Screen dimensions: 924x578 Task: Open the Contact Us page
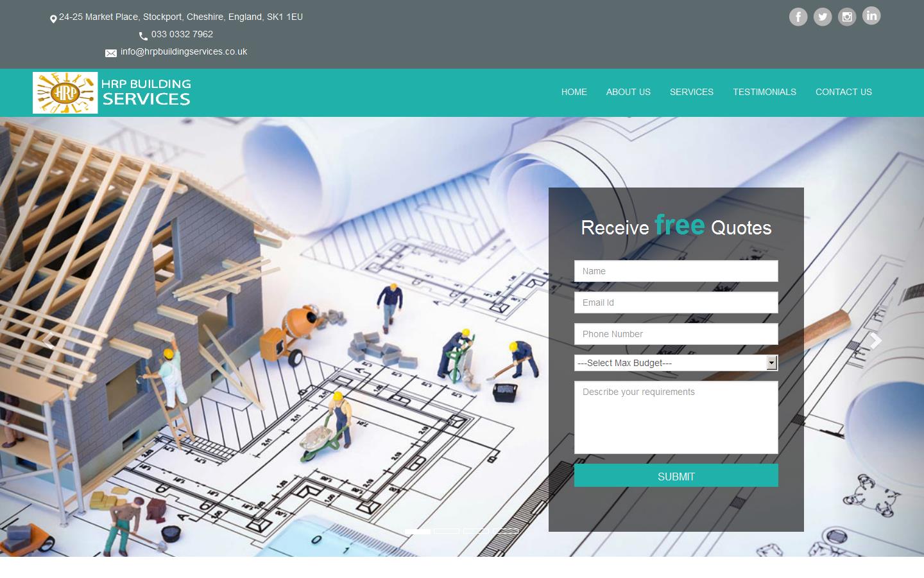[843, 92]
